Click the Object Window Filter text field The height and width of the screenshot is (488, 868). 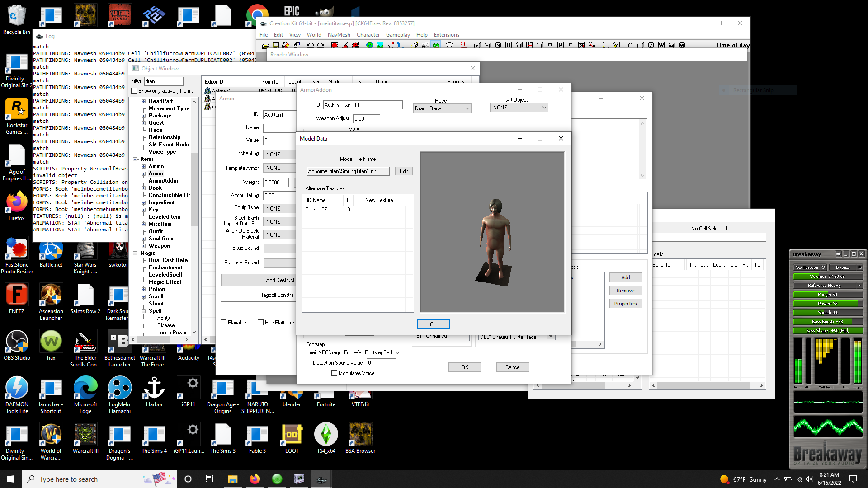pos(164,81)
